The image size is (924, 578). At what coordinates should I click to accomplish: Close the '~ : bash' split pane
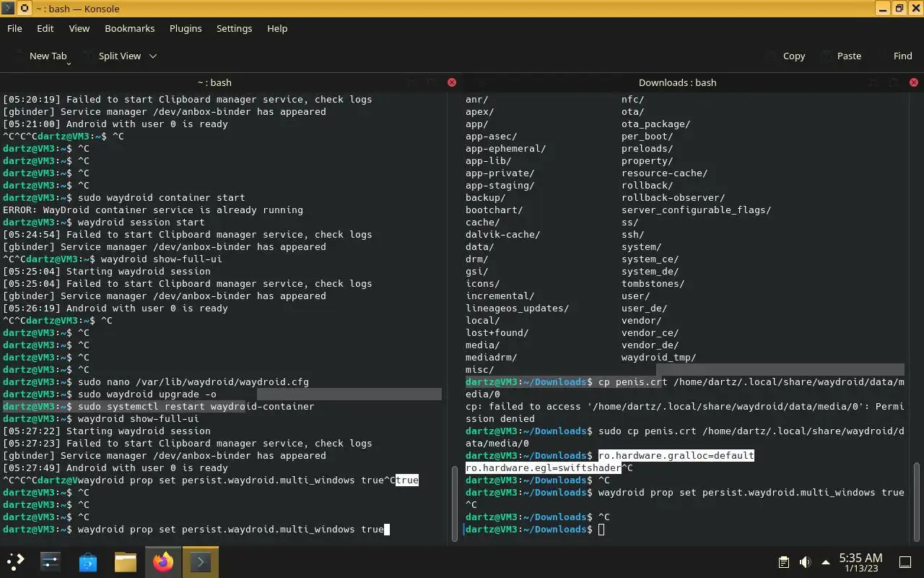pyautogui.click(x=452, y=82)
